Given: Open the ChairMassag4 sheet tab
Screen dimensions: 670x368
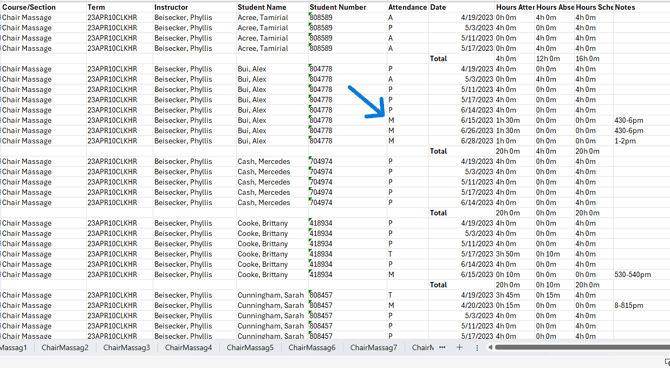Looking at the screenshot, I should (x=188, y=347).
